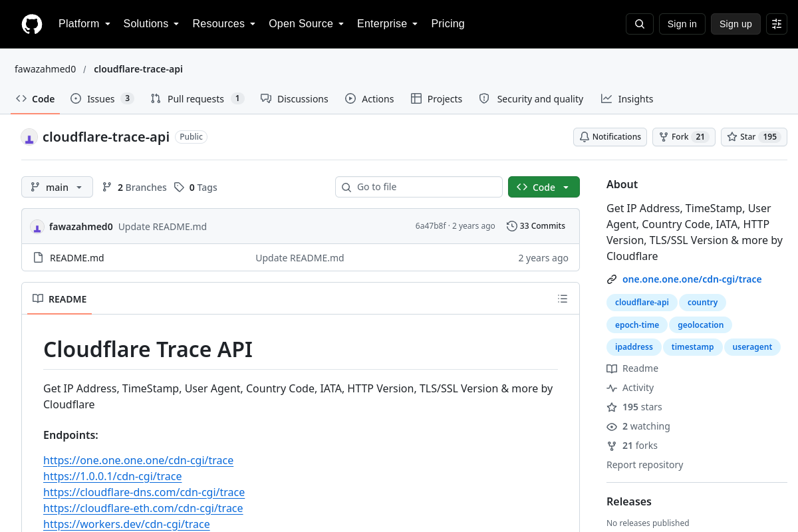The image size is (798, 532).
Task: Select the geolocation topic tag
Action: 700,325
